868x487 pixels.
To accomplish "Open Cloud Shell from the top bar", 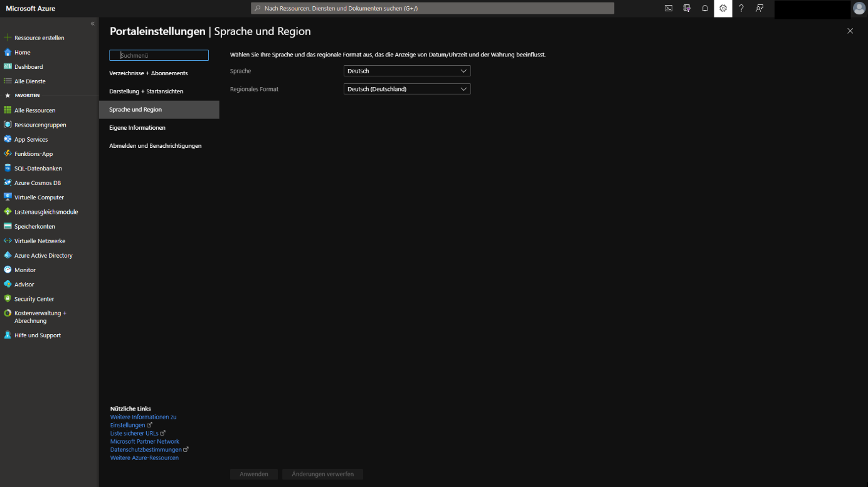I will (x=669, y=8).
